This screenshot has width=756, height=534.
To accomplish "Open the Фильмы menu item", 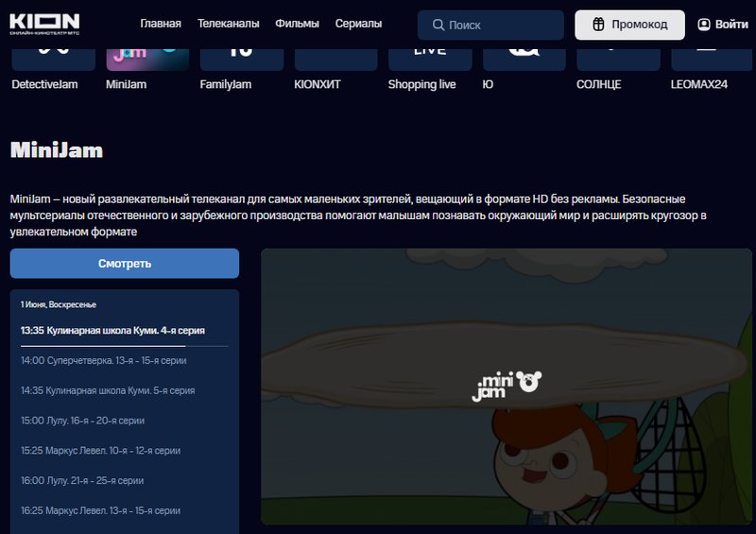I will pyautogui.click(x=297, y=25).
